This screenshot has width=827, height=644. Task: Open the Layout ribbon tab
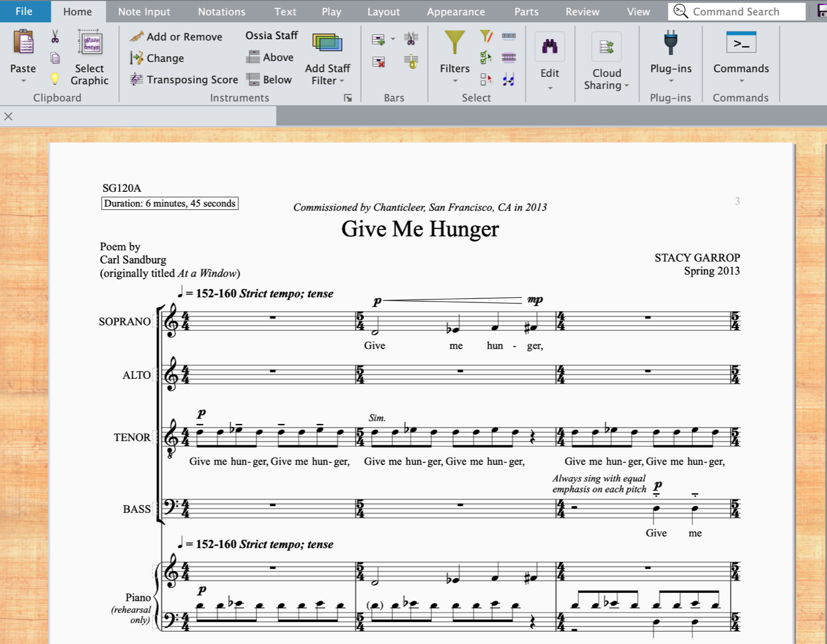click(383, 12)
